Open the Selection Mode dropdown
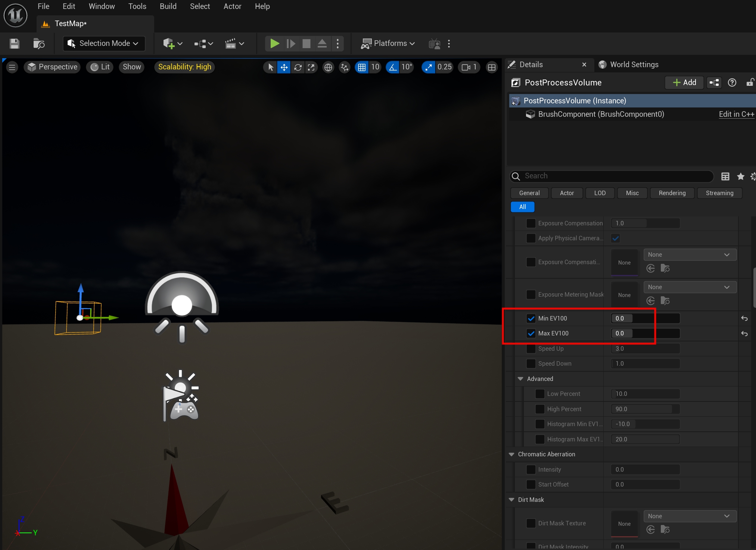Screen dimensions: 756x550 click(104, 43)
